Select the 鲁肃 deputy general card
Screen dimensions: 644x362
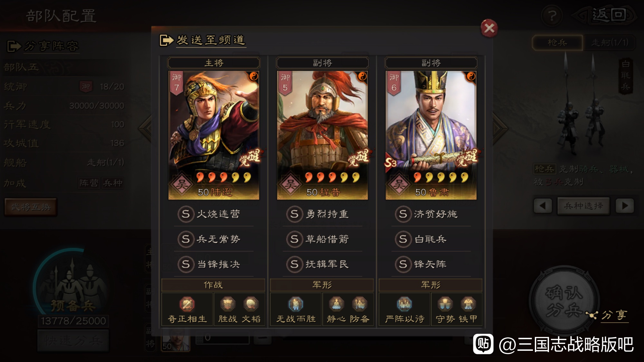[x=431, y=135]
